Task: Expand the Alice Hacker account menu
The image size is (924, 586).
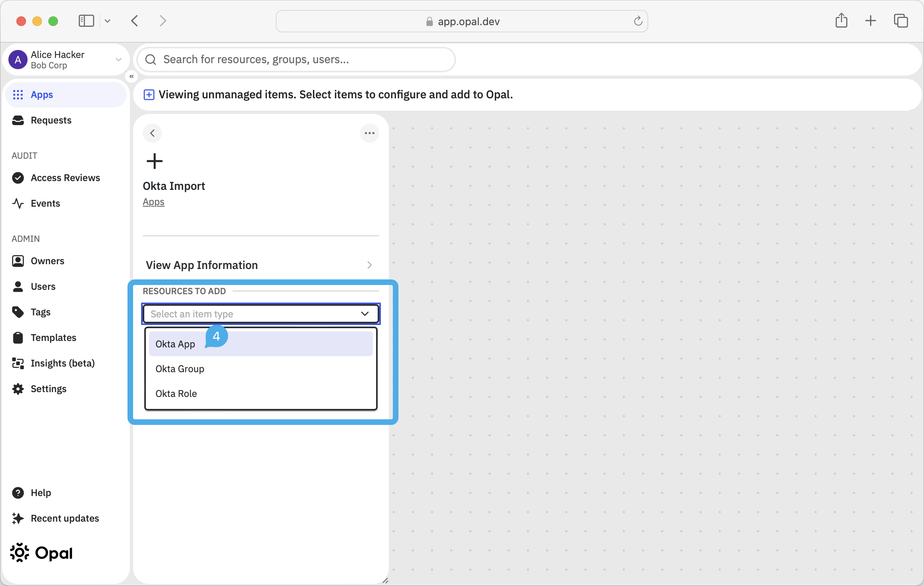Action: pos(118,60)
